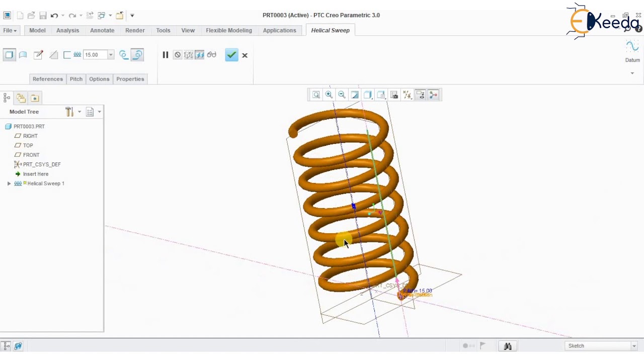Open the selection filter Sketch dropdown
The image size is (644, 362).
coord(602,346)
